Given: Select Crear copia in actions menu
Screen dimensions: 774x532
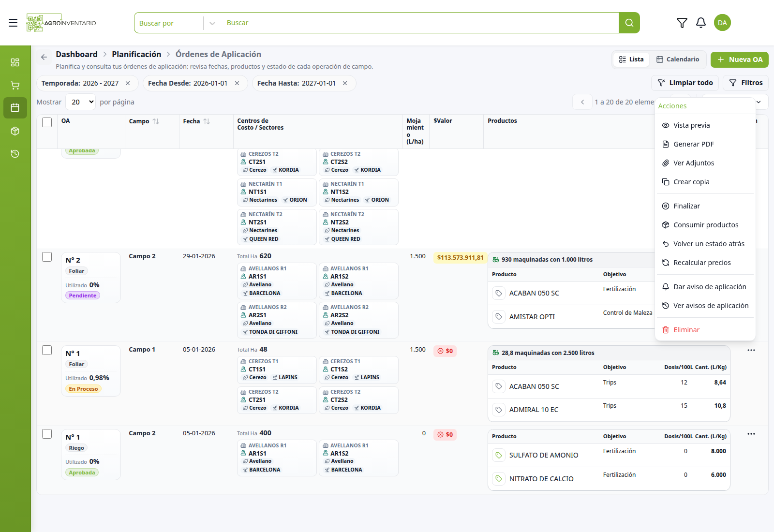Looking at the screenshot, I should tap(705, 182).
